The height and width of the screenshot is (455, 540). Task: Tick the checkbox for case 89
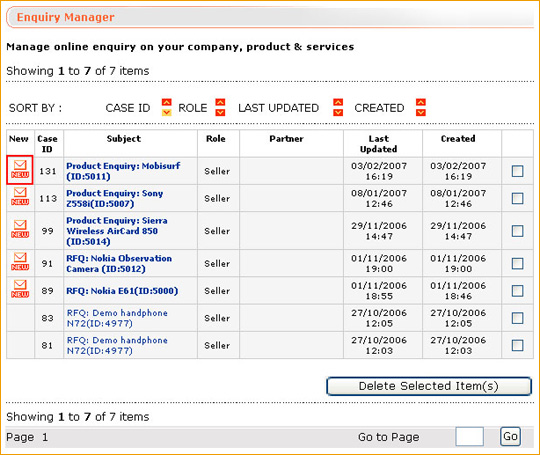518,291
